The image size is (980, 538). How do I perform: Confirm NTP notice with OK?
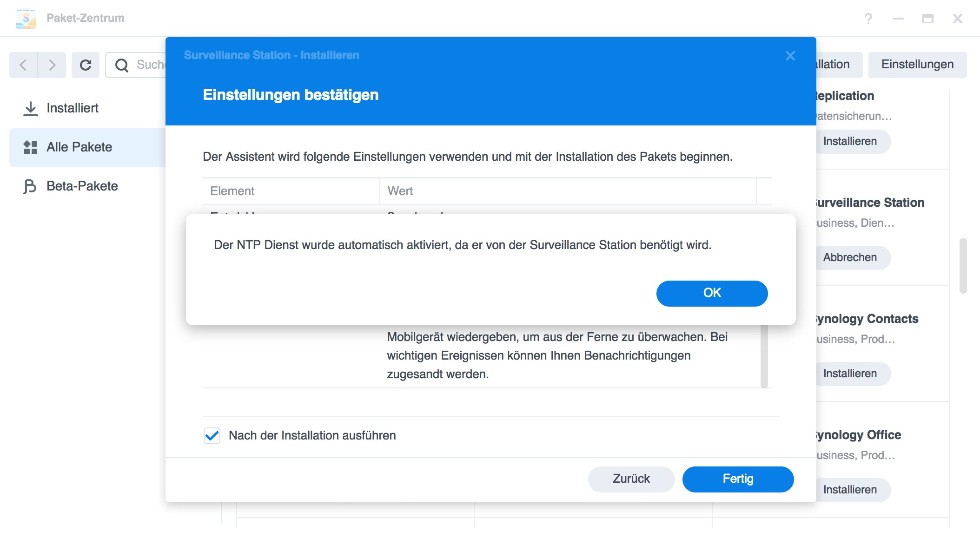click(712, 293)
